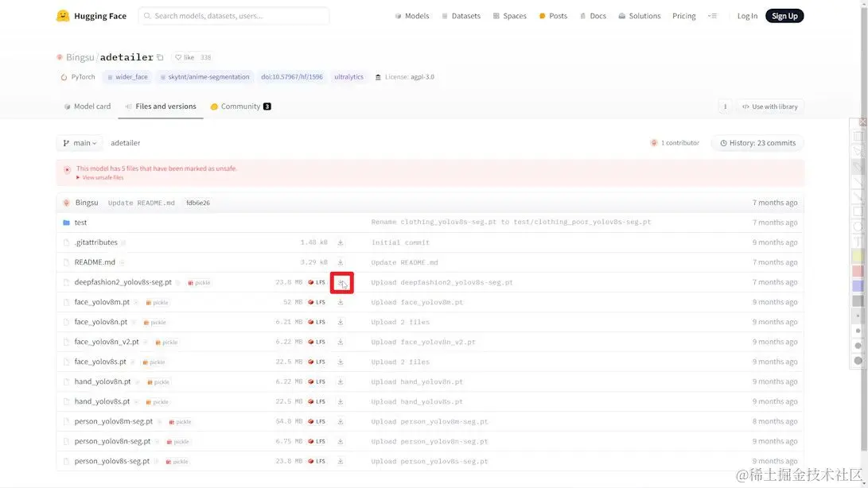
Task: Click 'Initial commit' message
Action: point(400,242)
